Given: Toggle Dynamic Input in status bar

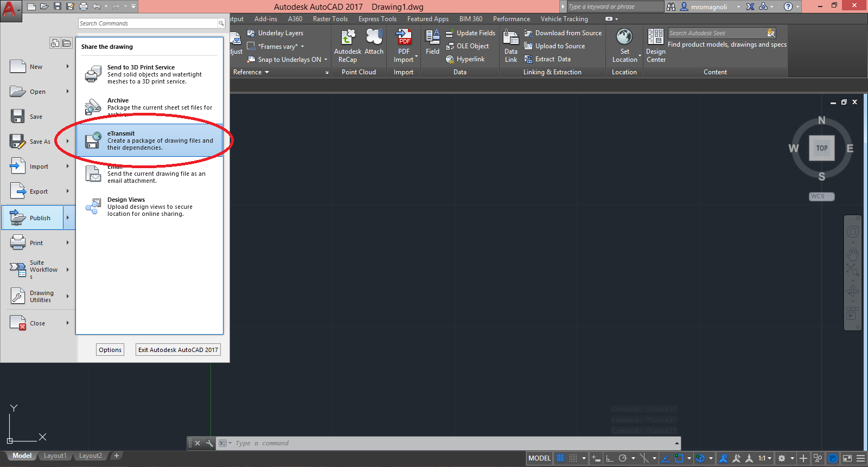Looking at the screenshot, I should click(596, 458).
